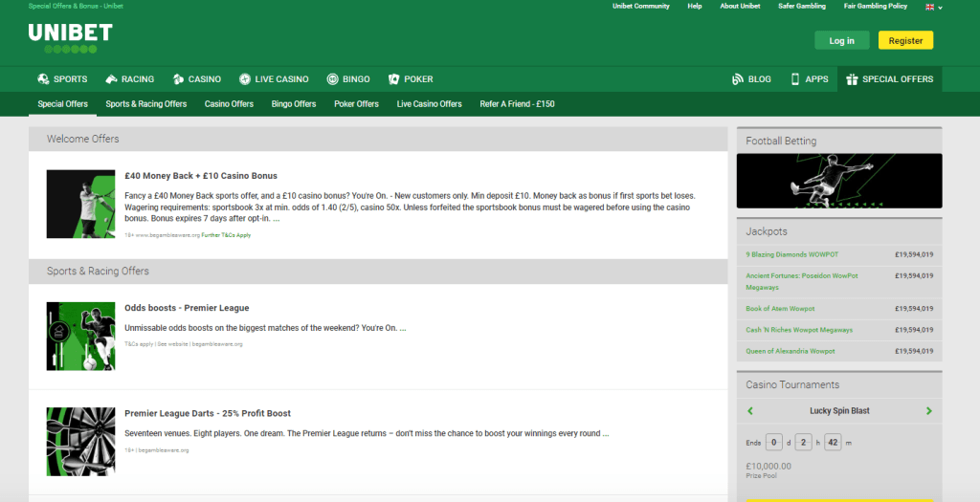Open Ancient Fortunes: Poseidon WowPot Megaways
980x502 pixels.
tap(802, 281)
